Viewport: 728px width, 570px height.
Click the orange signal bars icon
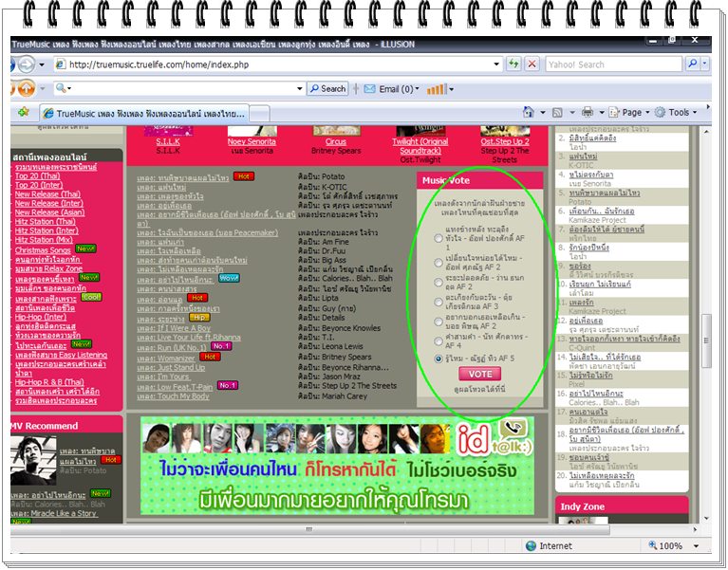(437, 88)
